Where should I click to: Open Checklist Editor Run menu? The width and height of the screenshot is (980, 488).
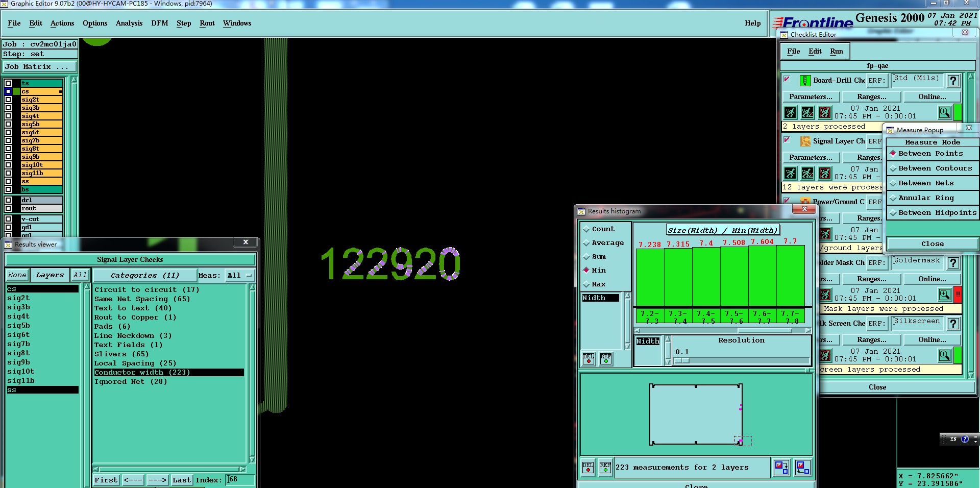(x=836, y=52)
